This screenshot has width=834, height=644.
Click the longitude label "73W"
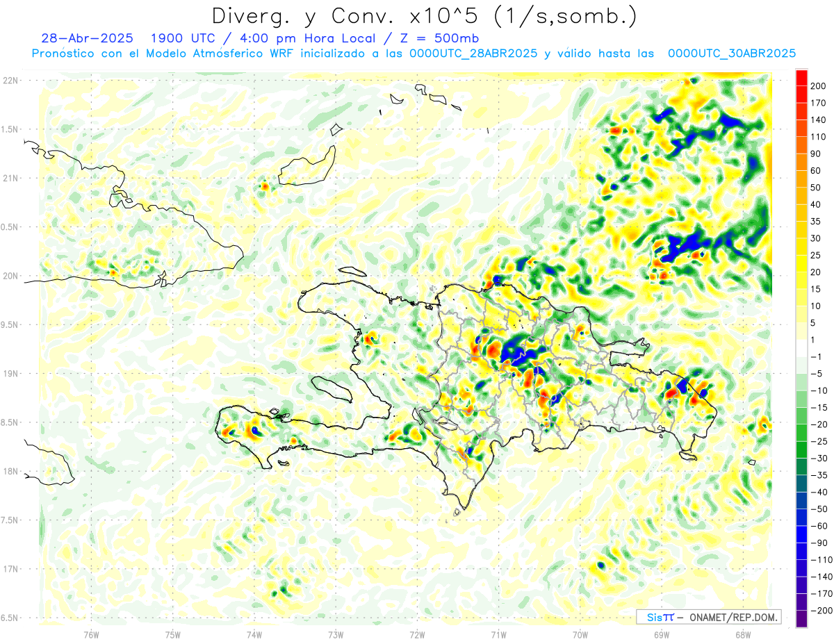(x=336, y=634)
